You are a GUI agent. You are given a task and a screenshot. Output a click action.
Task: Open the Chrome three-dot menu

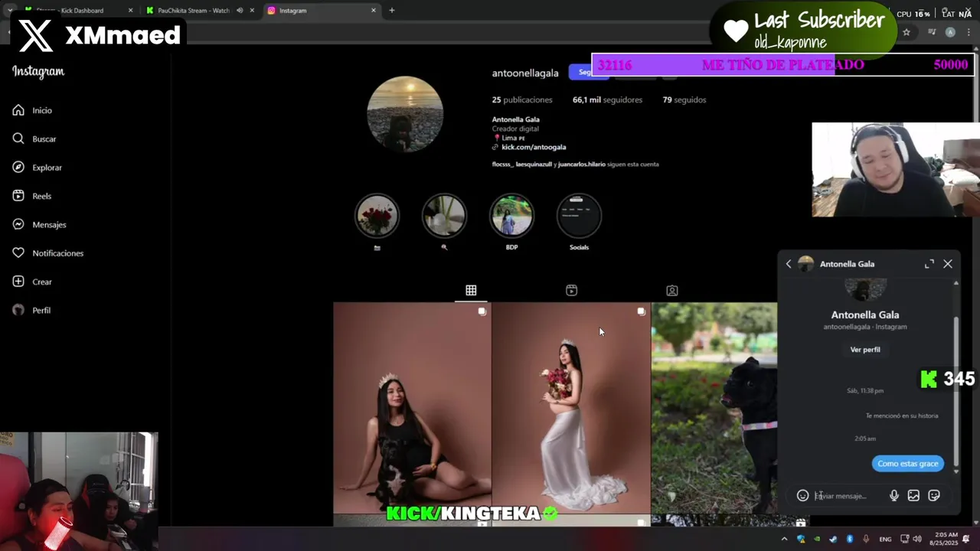coord(970,32)
